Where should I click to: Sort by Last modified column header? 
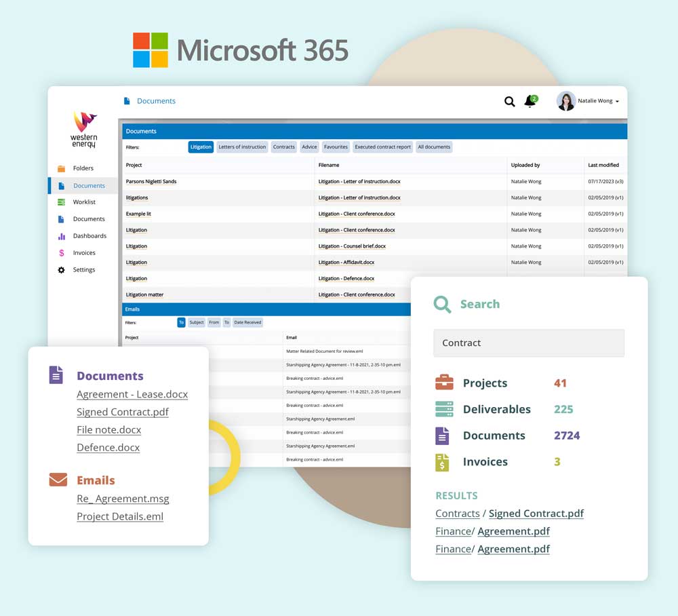pos(603,165)
